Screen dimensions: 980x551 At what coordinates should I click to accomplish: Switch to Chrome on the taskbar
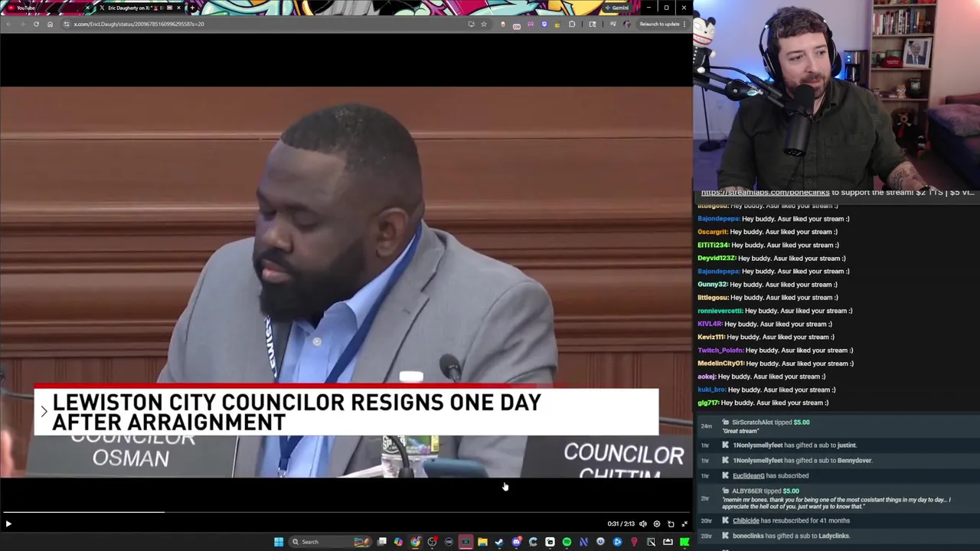pyautogui.click(x=415, y=542)
